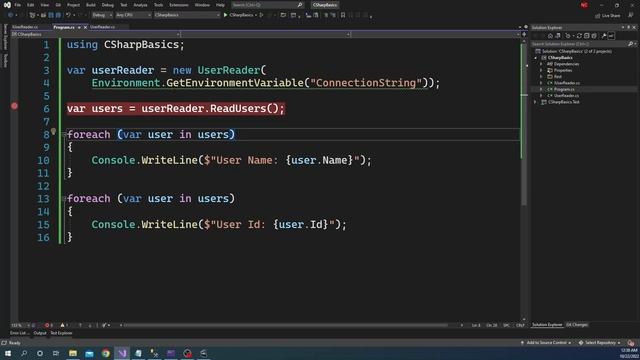This screenshot has height=360, width=640.
Task: Click the Solution Explorer Show All Files icon
Action: tap(594, 36)
